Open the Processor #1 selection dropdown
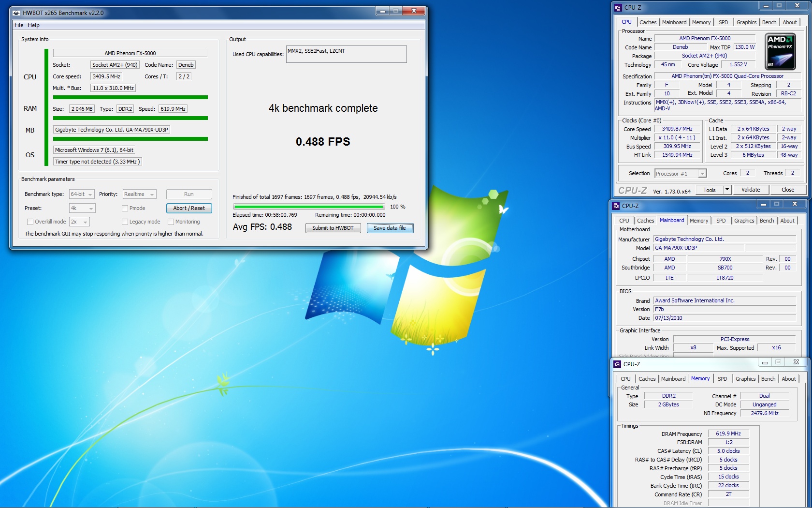812x508 pixels. coord(680,173)
